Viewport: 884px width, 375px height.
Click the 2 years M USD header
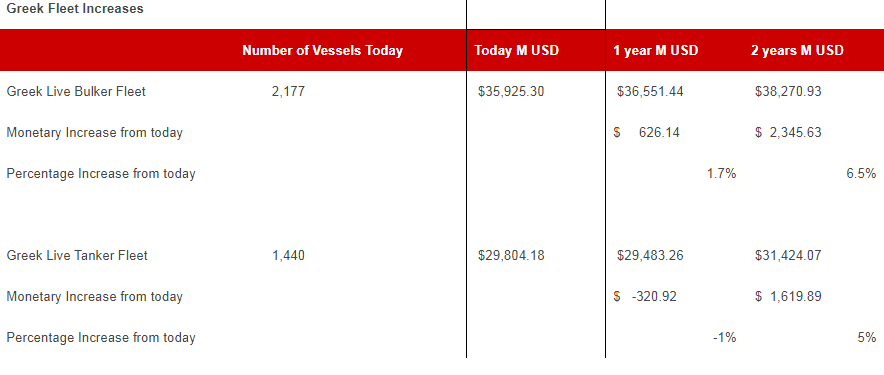(x=797, y=50)
